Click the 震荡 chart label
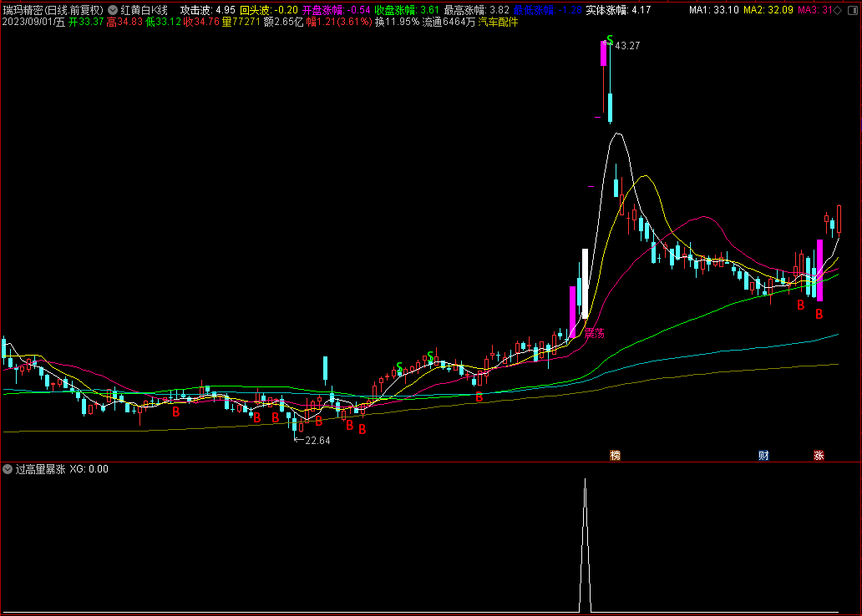 tap(594, 333)
